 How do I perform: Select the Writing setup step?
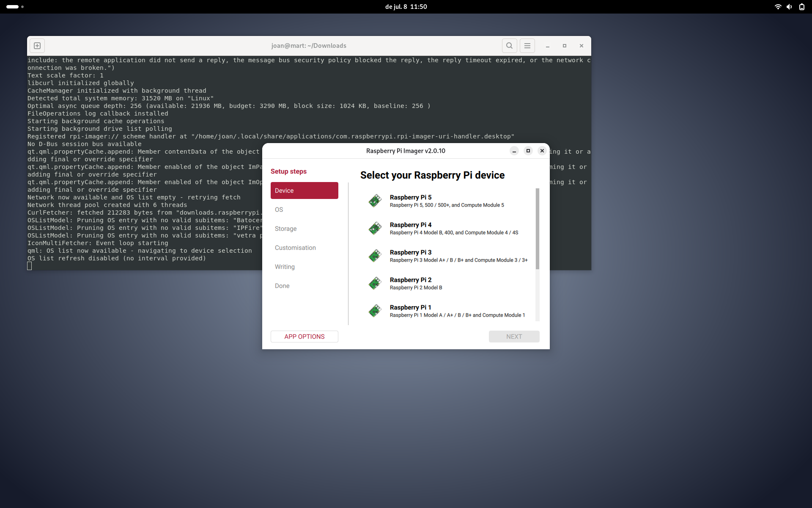pyautogui.click(x=304, y=267)
